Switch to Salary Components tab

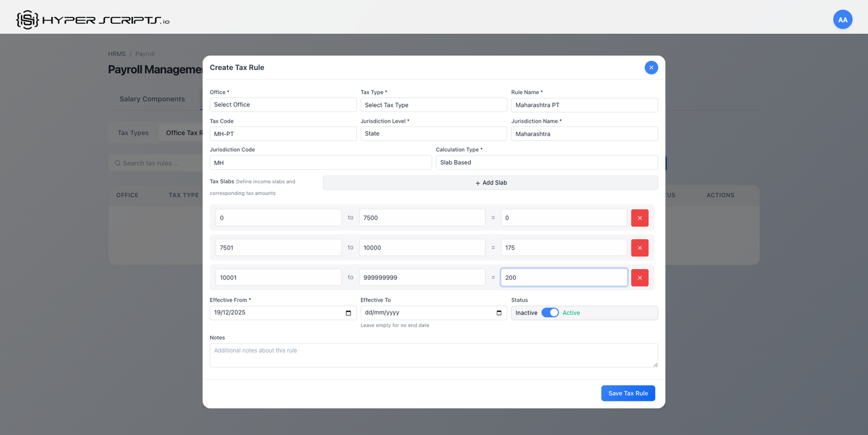152,99
